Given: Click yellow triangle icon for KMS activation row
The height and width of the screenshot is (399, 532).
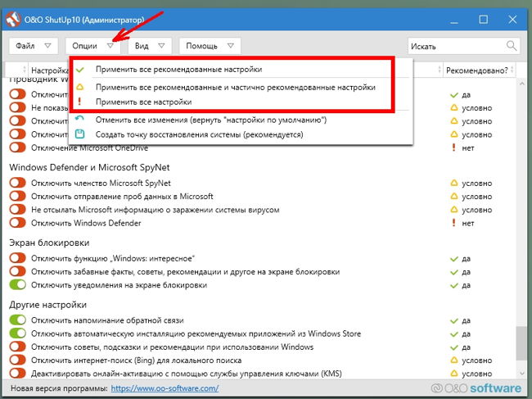Looking at the screenshot, I should [x=454, y=374].
